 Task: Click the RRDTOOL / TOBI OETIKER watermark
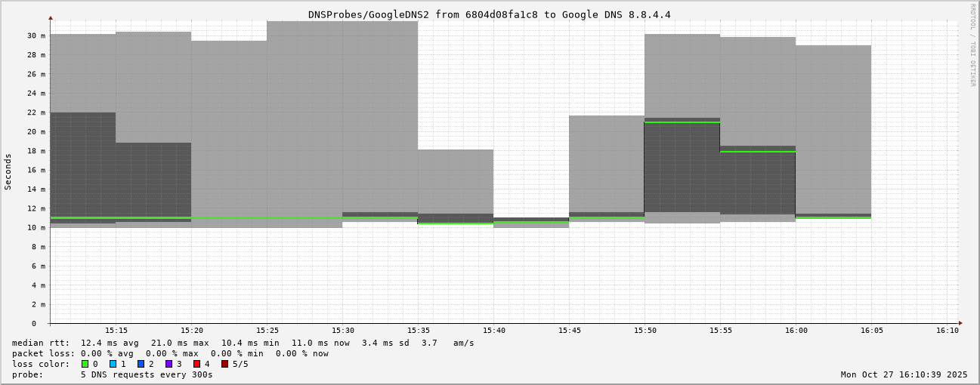tap(972, 45)
